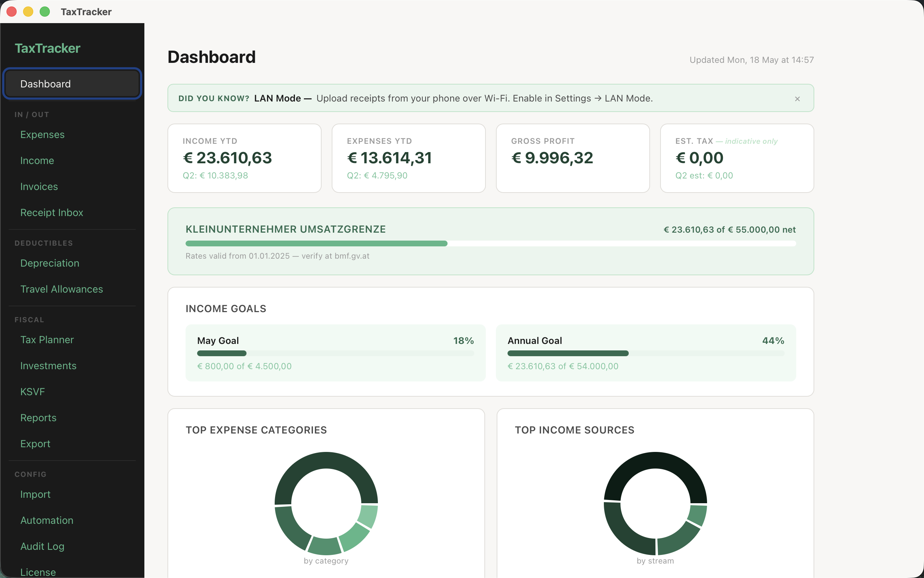Click '€ 800,00 of € 4.500,00' text
The width and height of the screenshot is (924, 578).
click(244, 366)
